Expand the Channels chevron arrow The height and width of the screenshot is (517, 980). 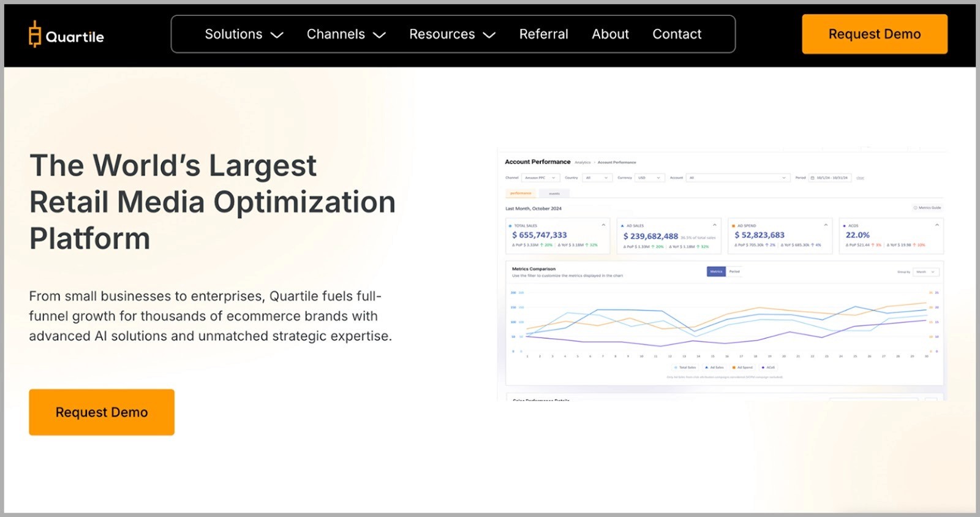coord(380,35)
